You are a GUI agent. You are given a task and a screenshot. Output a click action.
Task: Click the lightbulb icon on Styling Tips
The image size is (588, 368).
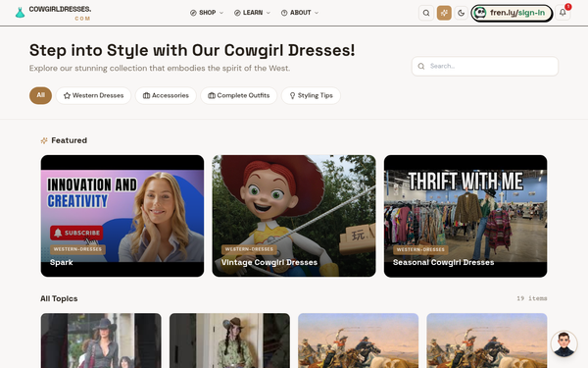[x=292, y=96]
